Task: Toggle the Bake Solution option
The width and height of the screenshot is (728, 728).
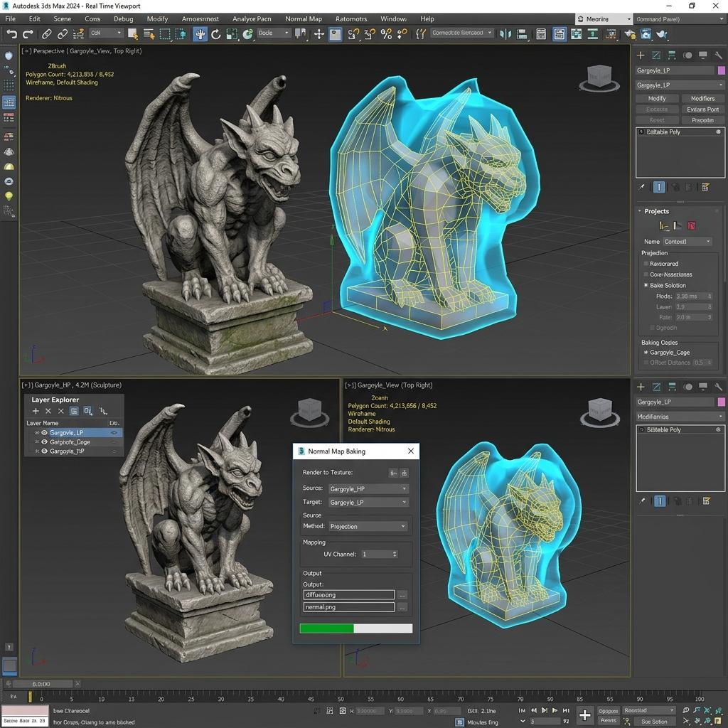Action: point(646,285)
